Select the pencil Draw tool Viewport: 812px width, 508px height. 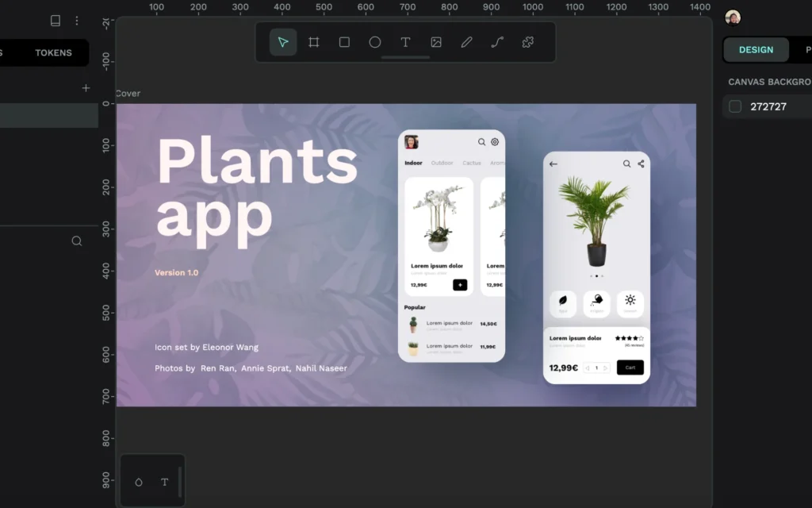click(x=466, y=42)
